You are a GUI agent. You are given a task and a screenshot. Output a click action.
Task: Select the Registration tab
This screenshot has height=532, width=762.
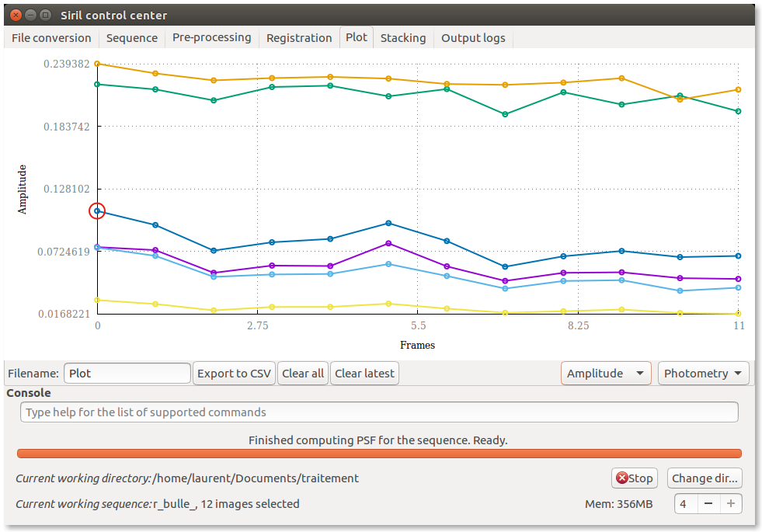coord(299,38)
